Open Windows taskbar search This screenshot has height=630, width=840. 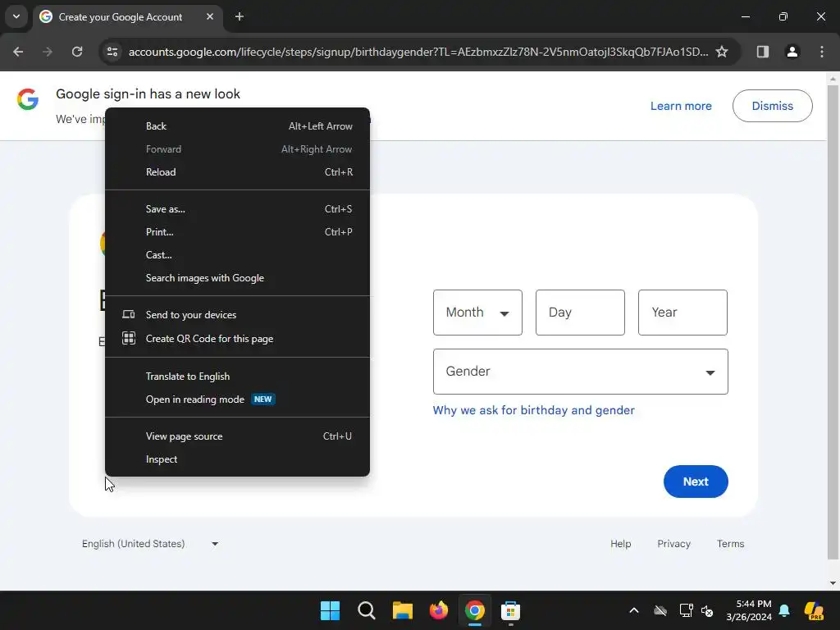(x=367, y=610)
